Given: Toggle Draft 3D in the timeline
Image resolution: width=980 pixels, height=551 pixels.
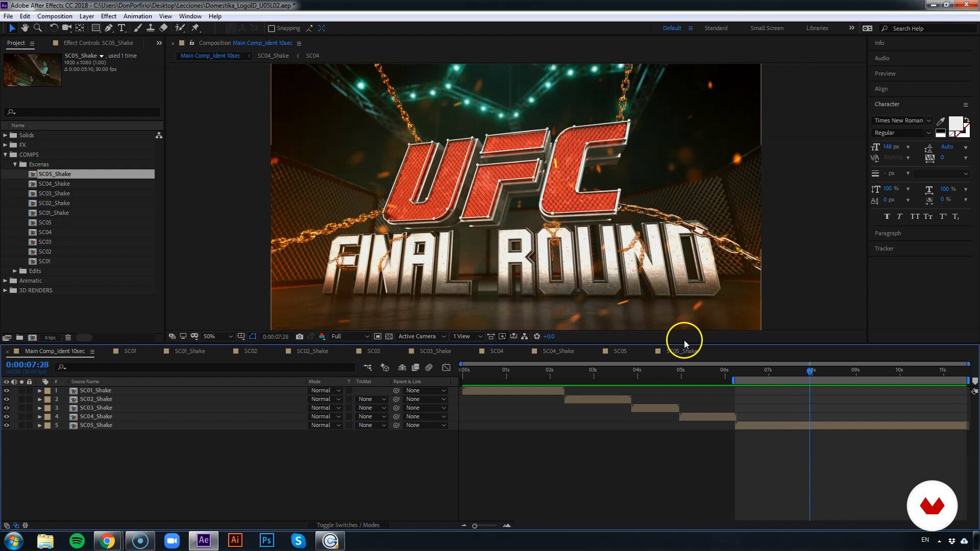Looking at the screenshot, I should 385,367.
